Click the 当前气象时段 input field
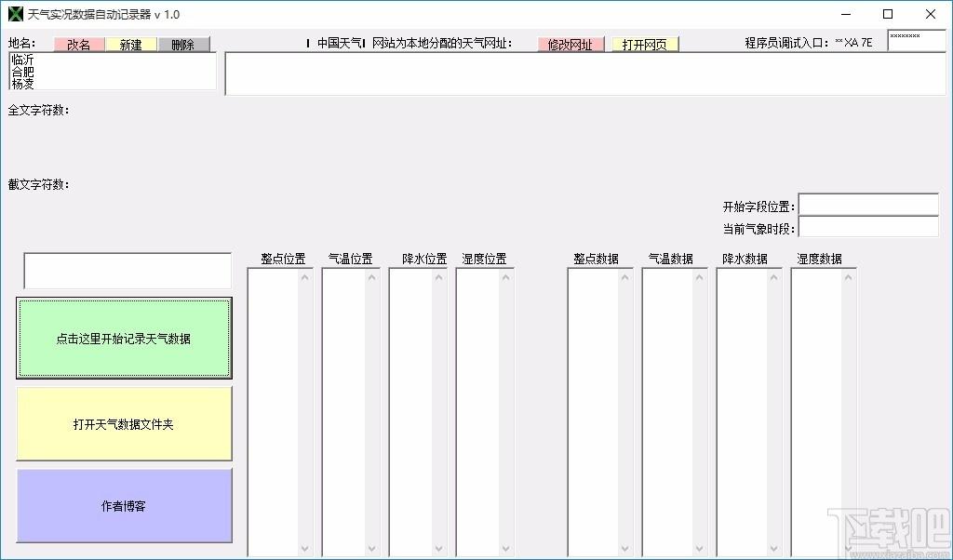Image resolution: width=953 pixels, height=560 pixels. pos(868,227)
